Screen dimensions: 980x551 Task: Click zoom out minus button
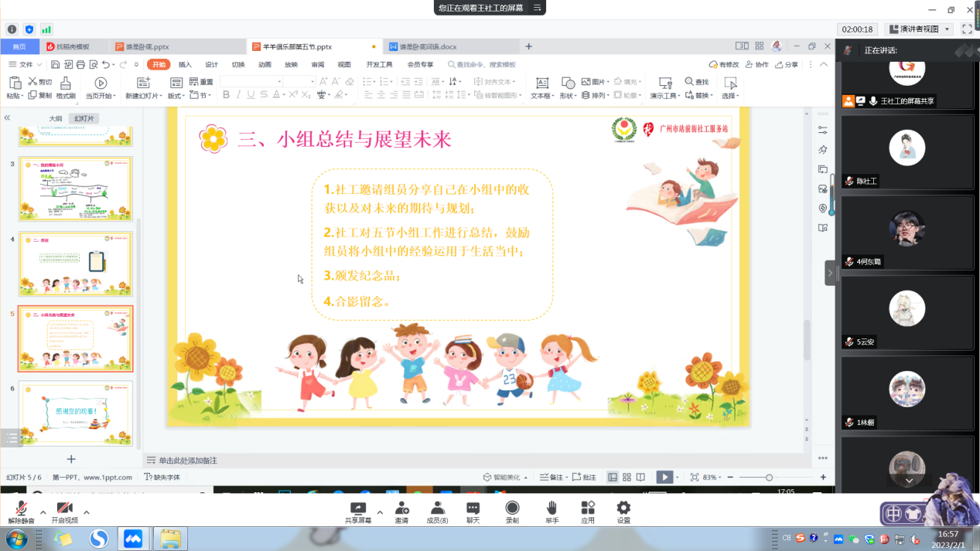(x=730, y=478)
